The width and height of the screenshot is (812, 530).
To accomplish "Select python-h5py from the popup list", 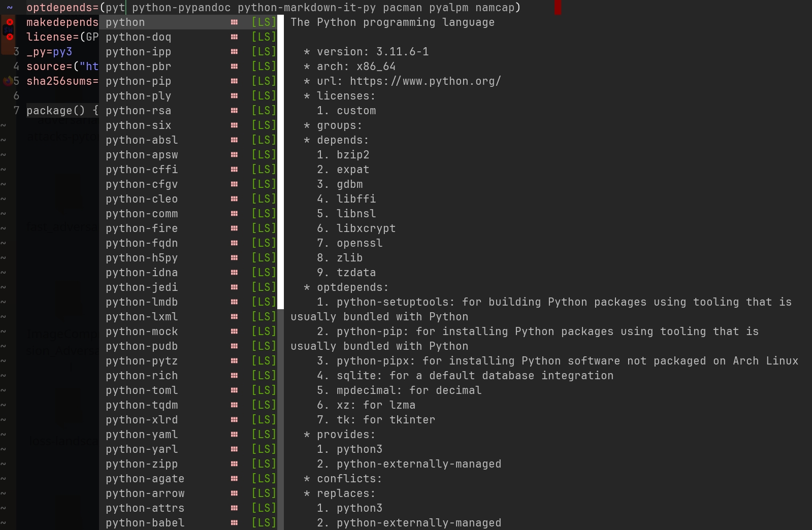I will 142,258.
